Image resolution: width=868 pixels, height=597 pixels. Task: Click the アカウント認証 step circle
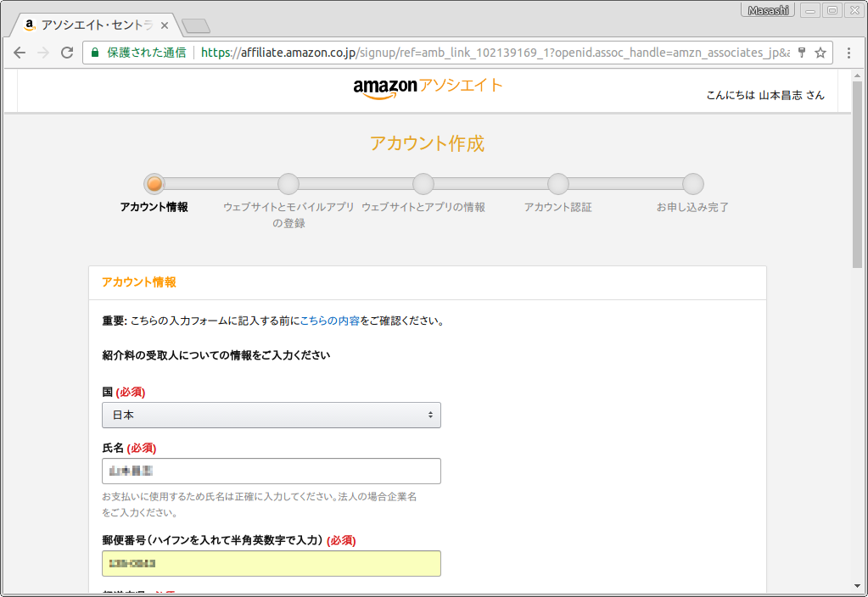(558, 184)
